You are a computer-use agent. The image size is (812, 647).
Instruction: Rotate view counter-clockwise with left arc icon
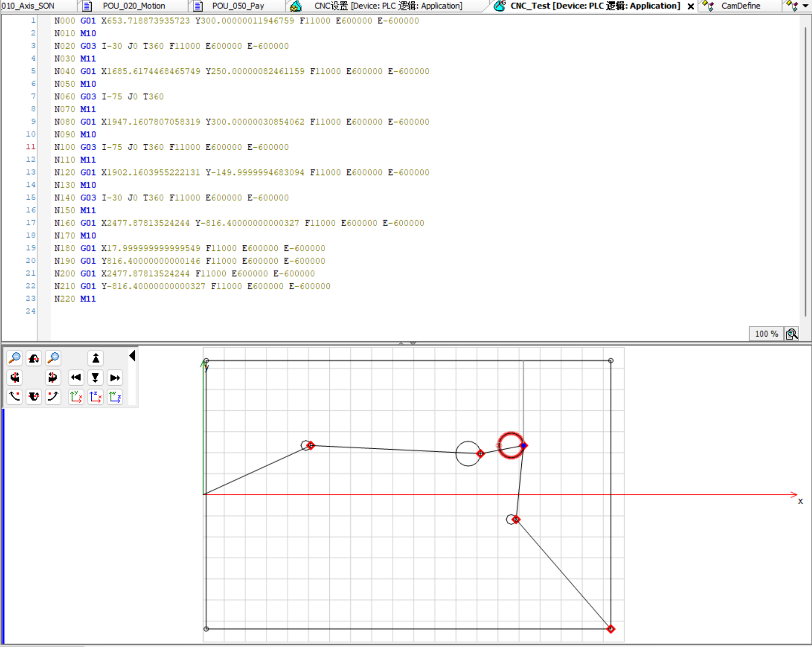click(x=15, y=397)
